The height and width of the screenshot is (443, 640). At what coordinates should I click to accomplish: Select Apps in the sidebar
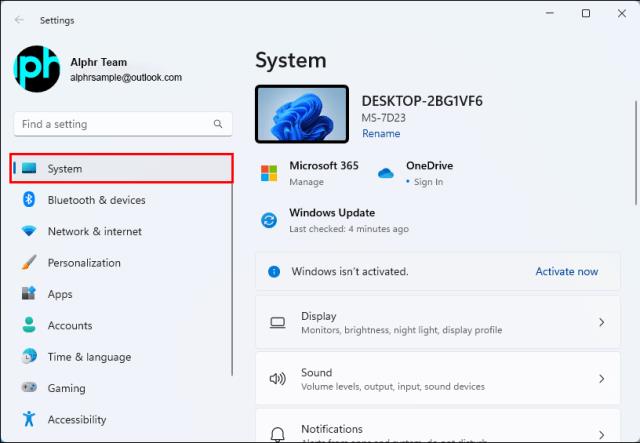click(x=122, y=294)
